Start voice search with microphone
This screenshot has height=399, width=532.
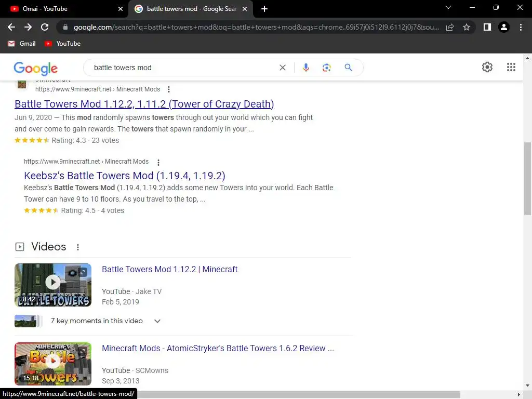coord(305,68)
